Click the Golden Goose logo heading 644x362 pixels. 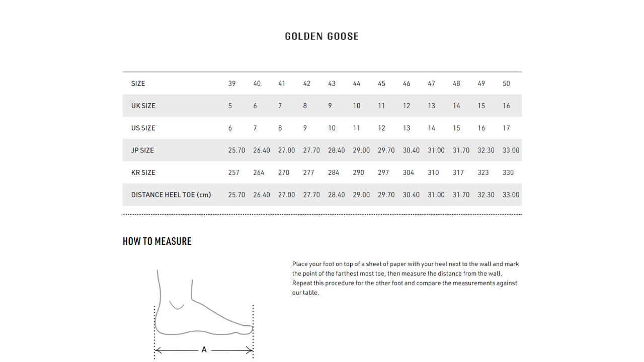point(321,36)
